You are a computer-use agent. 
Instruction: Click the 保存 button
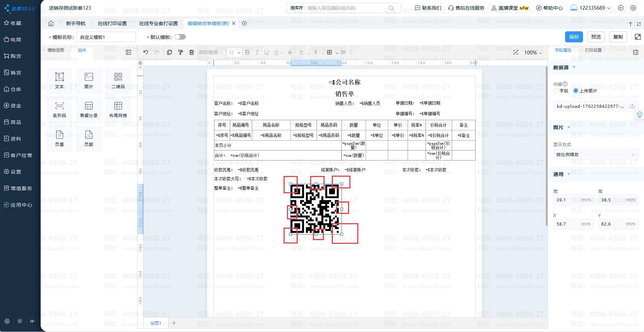(x=574, y=37)
